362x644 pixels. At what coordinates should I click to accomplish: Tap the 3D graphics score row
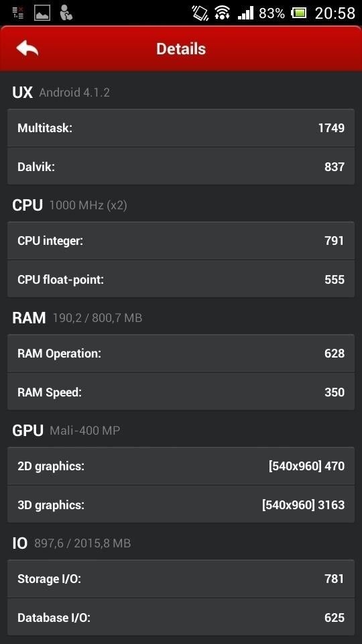coord(181,504)
